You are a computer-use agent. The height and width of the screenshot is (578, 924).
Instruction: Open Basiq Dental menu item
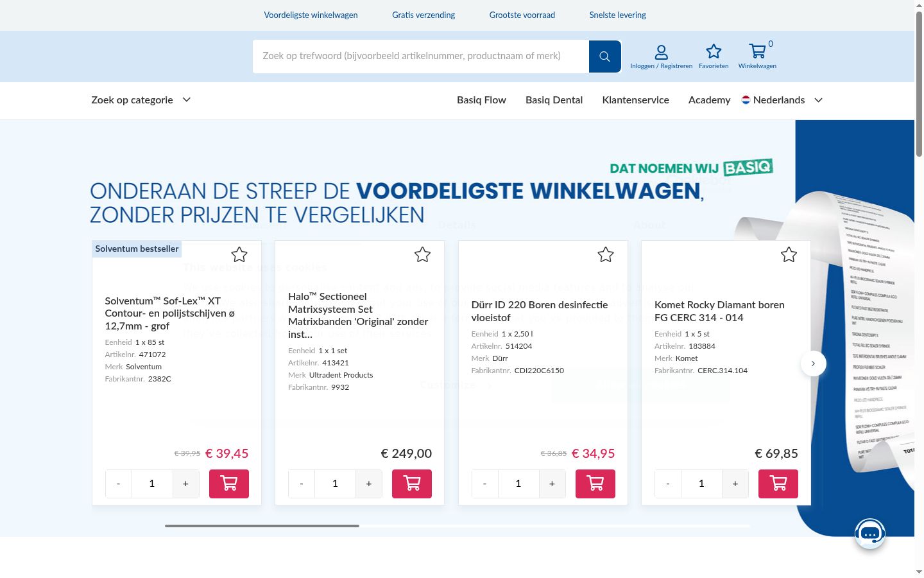tap(554, 100)
